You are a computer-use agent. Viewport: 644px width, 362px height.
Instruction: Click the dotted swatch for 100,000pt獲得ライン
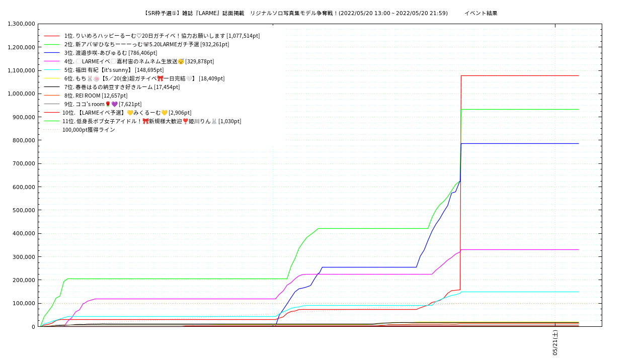52,130
